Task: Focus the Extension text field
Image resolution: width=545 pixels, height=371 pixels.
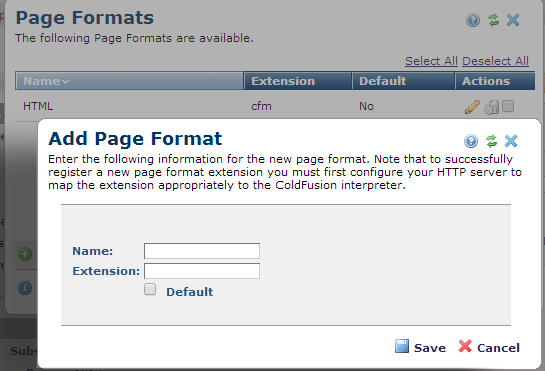Action: (x=202, y=271)
